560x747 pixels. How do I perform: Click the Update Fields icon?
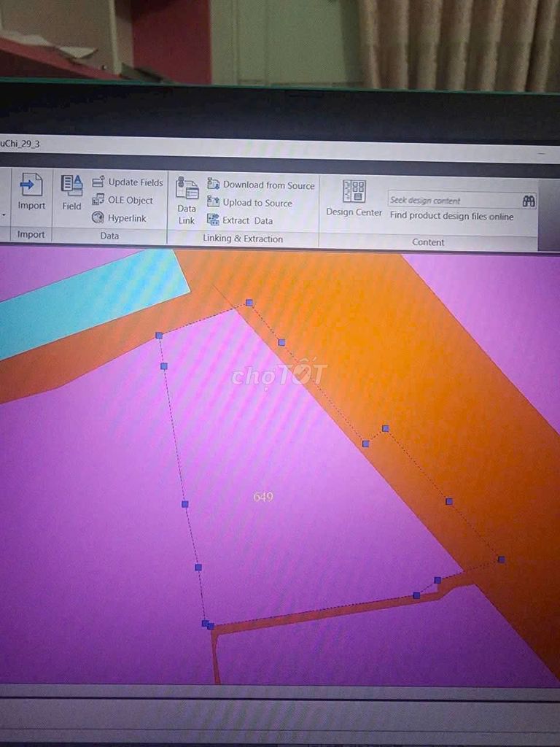98,182
